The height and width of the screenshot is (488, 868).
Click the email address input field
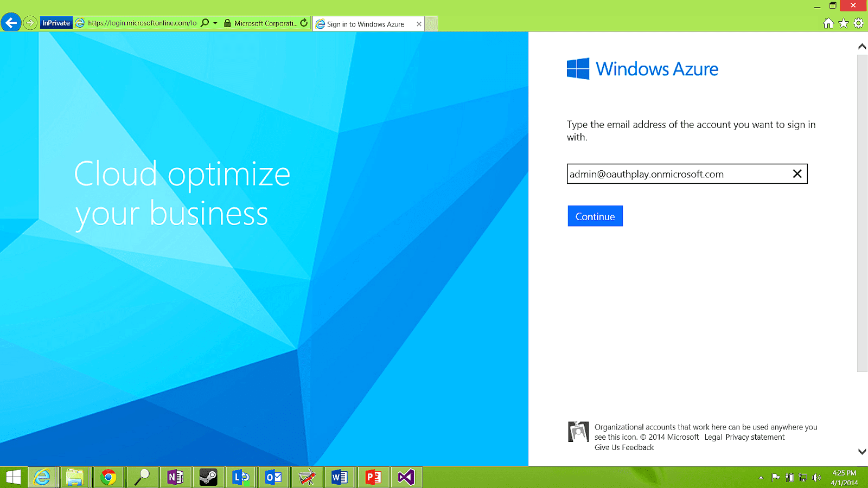tap(687, 174)
